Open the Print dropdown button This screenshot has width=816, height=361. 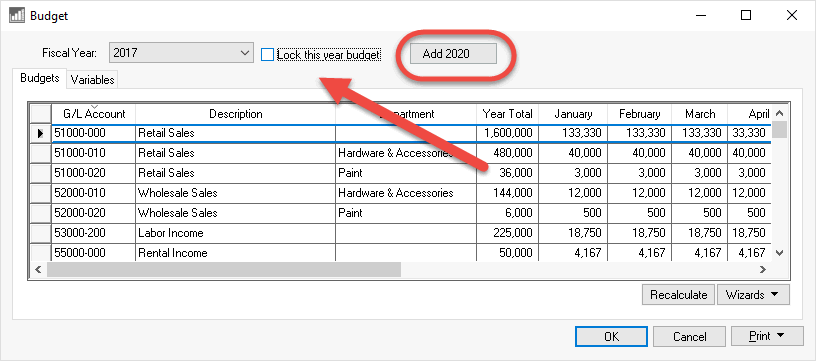pos(766,337)
